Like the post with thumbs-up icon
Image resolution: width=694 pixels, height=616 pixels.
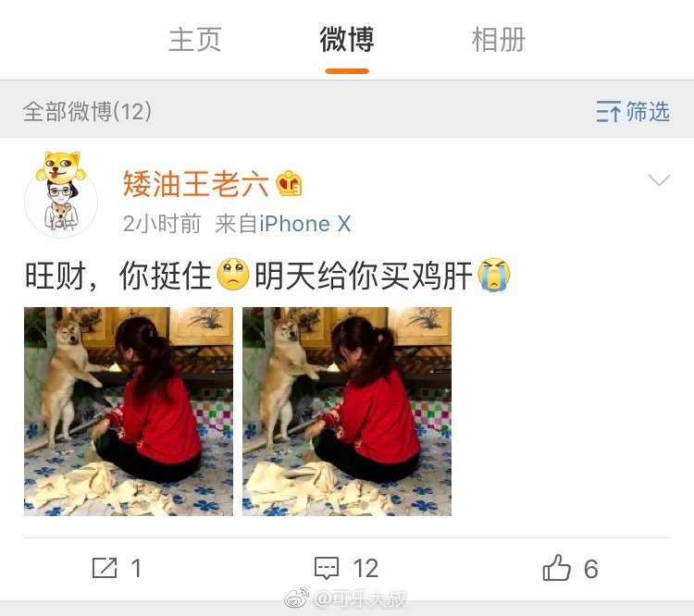(556, 567)
